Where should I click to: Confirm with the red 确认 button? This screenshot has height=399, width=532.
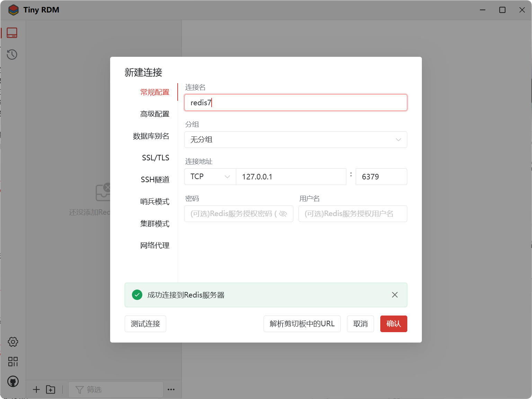[394, 324]
